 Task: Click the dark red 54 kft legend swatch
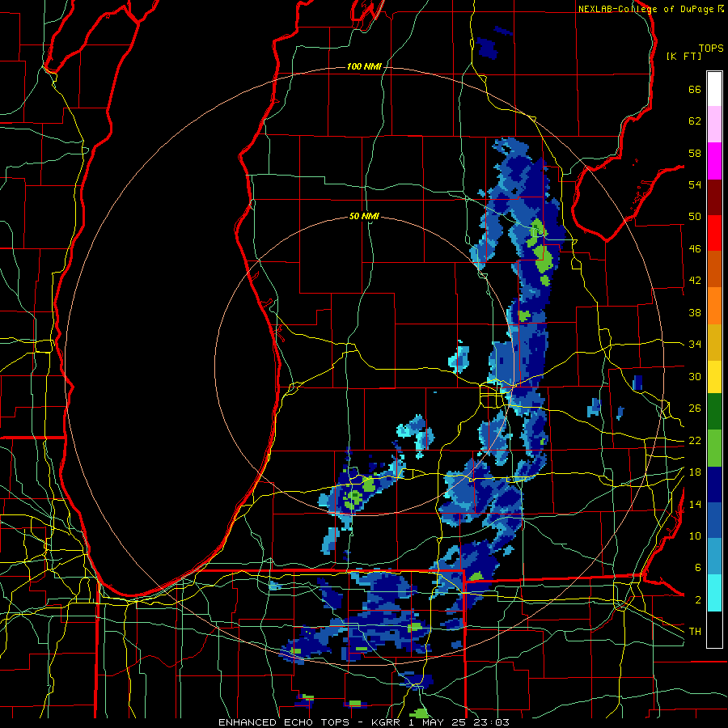[x=714, y=197]
